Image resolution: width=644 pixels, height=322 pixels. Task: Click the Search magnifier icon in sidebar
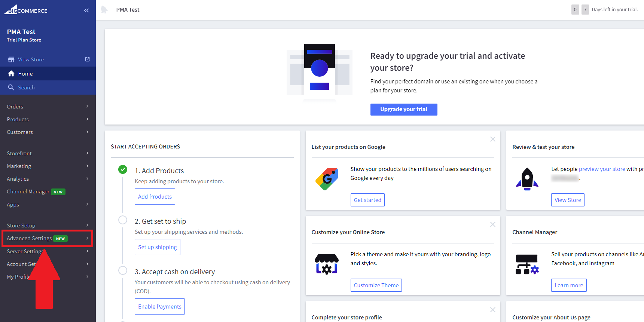pos(11,88)
